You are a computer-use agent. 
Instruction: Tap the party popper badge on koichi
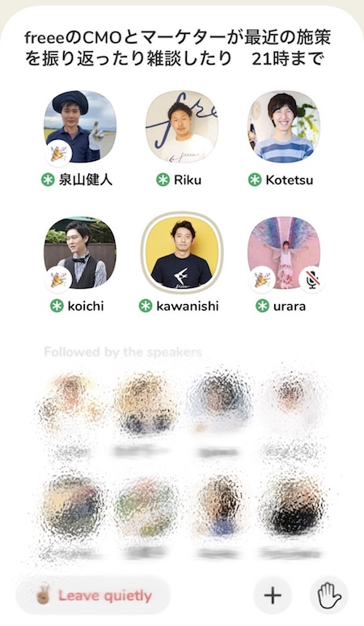click(58, 280)
